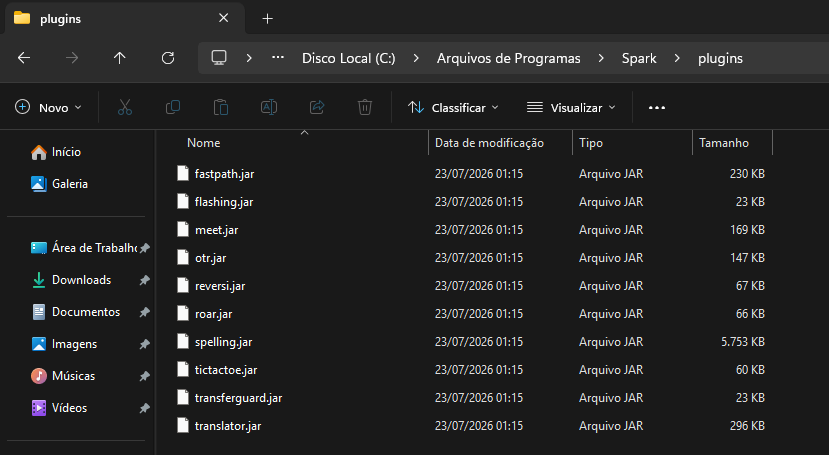Click the computer icon in address bar
The image size is (829, 455).
(x=219, y=58)
